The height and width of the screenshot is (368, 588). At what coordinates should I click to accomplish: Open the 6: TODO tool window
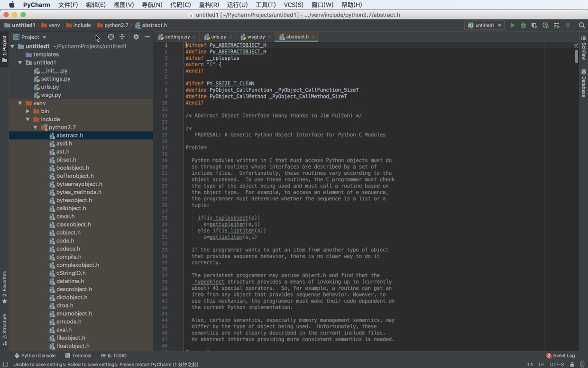tap(114, 356)
